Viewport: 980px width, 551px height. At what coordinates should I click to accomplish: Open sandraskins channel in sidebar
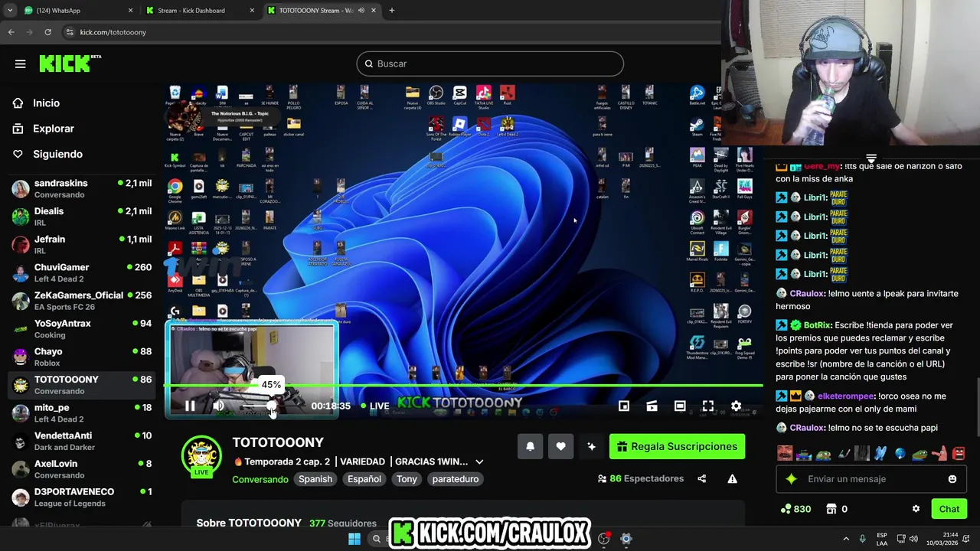[81, 188]
